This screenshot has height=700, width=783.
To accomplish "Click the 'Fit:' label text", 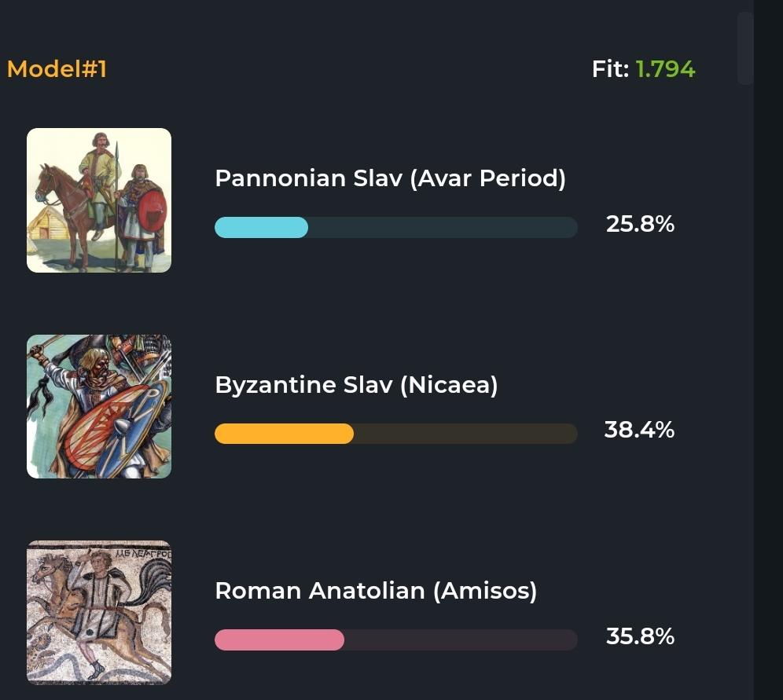I will [x=610, y=69].
